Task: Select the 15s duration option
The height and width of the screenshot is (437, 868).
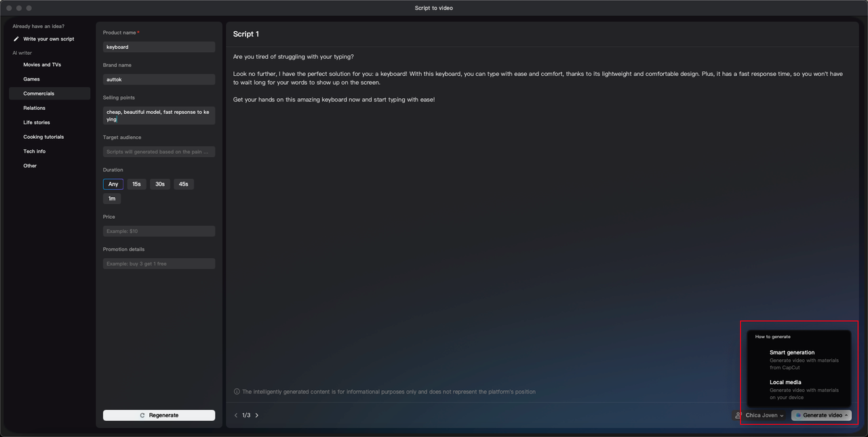Action: [136, 184]
